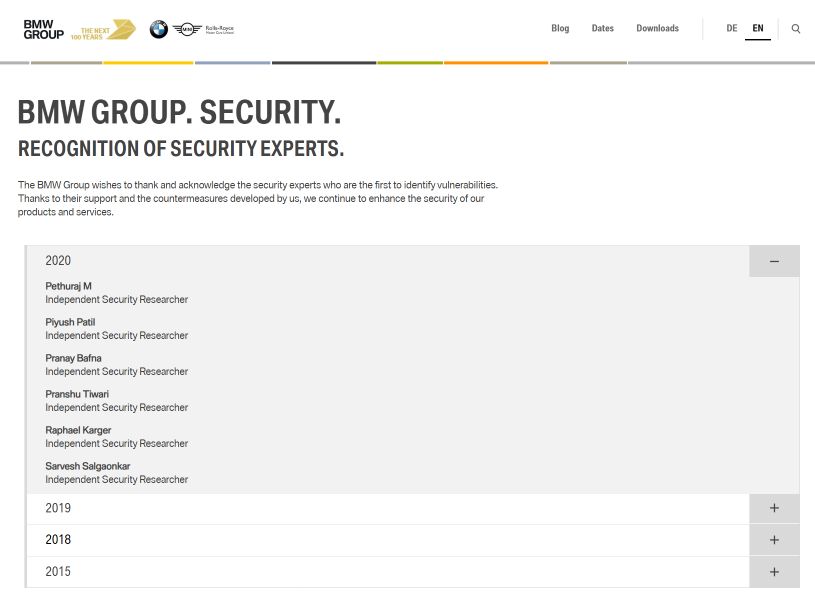Click Independent Security Researcher under Pranshu Tiwari
The width and height of the screenshot is (815, 606).
click(116, 407)
